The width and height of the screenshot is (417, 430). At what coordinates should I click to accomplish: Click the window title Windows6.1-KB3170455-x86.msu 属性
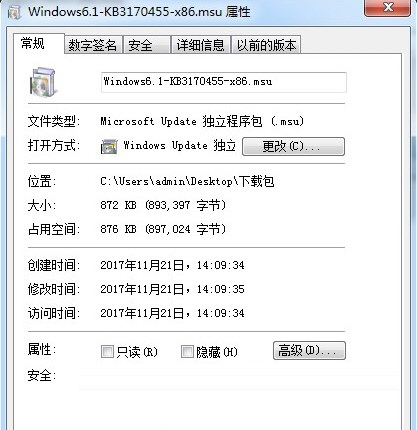coord(139,12)
